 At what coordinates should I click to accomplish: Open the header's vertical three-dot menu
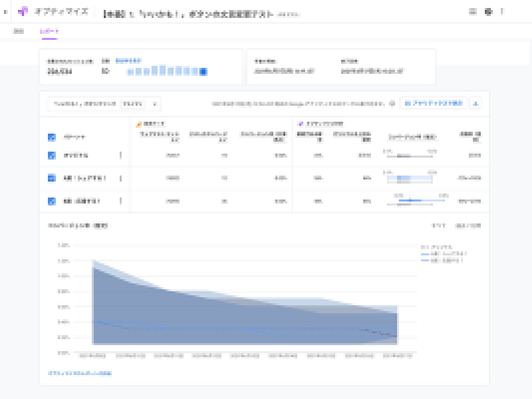502,12
